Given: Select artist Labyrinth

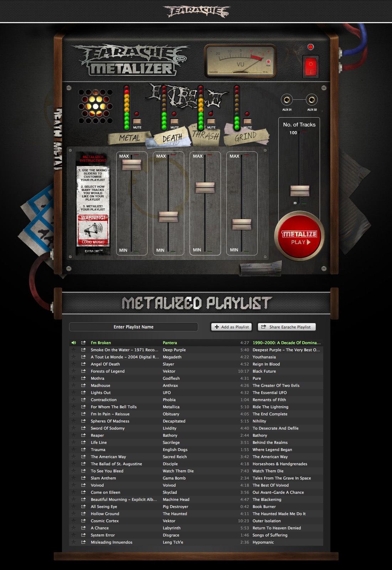Looking at the screenshot, I should click(x=172, y=528).
